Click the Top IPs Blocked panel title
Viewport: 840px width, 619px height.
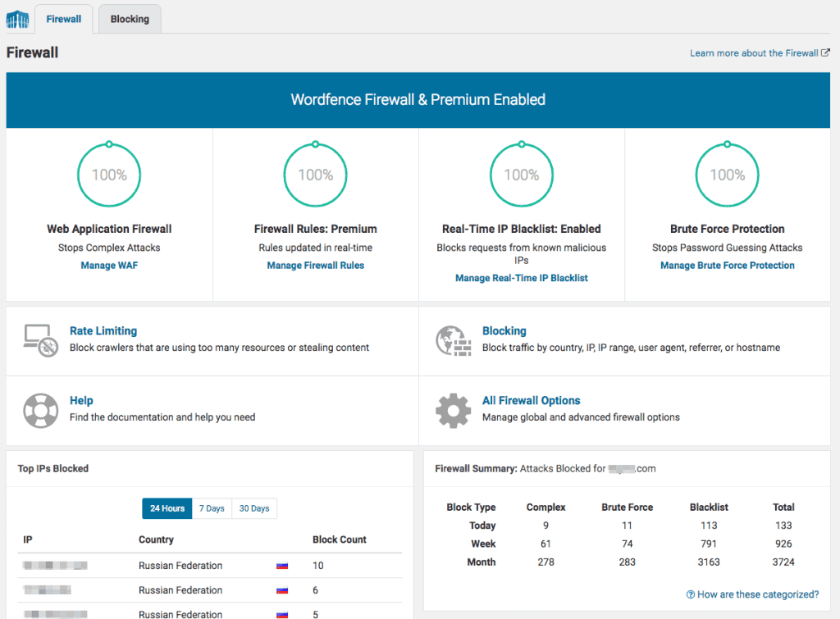pos(53,468)
